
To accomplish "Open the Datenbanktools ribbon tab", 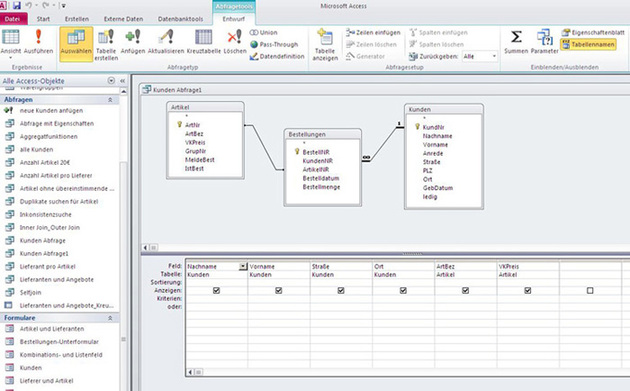I will [x=180, y=19].
